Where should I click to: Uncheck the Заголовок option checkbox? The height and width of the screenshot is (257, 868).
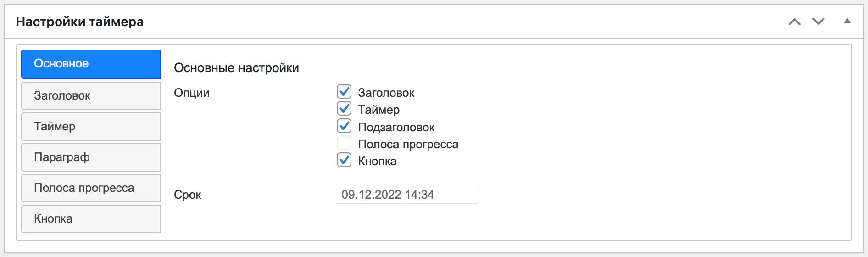(344, 92)
